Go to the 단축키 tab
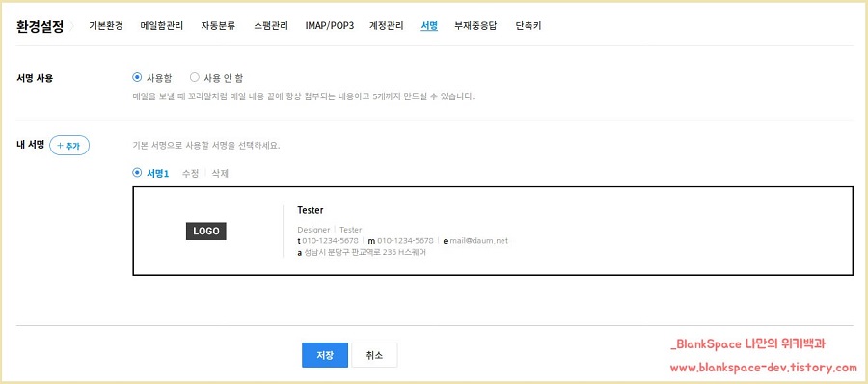The width and height of the screenshot is (868, 384). [x=529, y=25]
